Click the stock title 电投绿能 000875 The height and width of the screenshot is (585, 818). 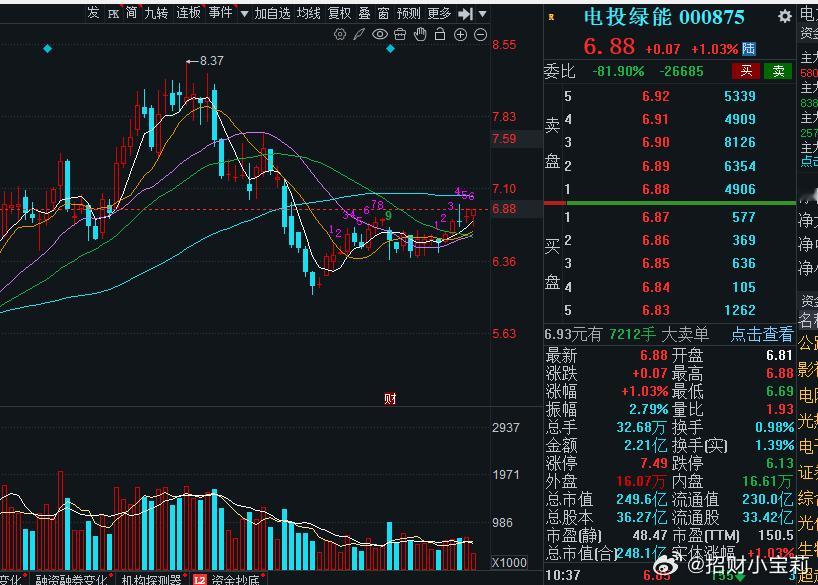(664, 17)
